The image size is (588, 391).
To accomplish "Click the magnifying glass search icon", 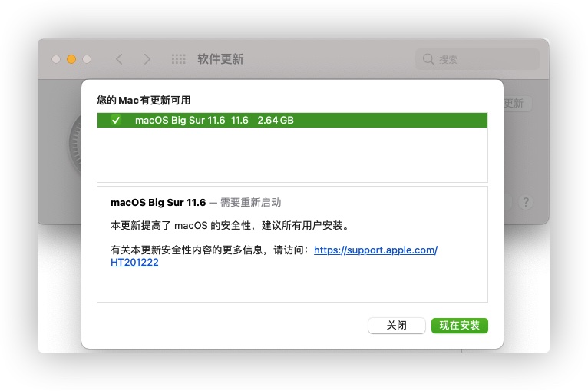I will 428,59.
